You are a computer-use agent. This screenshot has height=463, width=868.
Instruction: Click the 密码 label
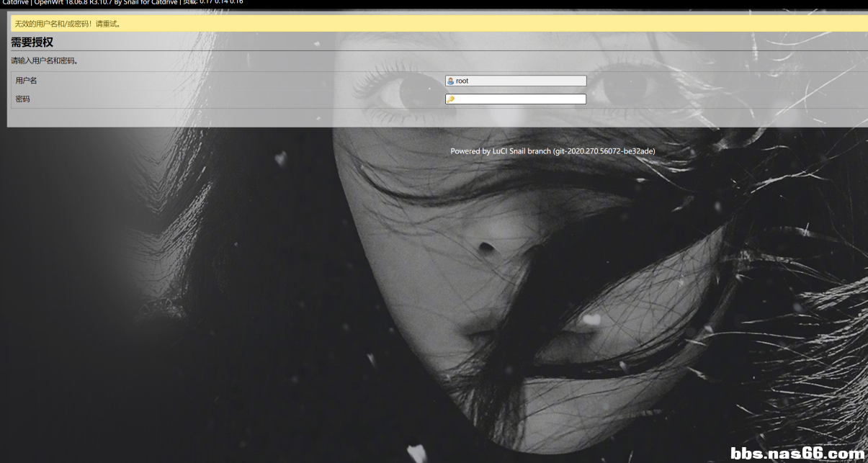22,99
